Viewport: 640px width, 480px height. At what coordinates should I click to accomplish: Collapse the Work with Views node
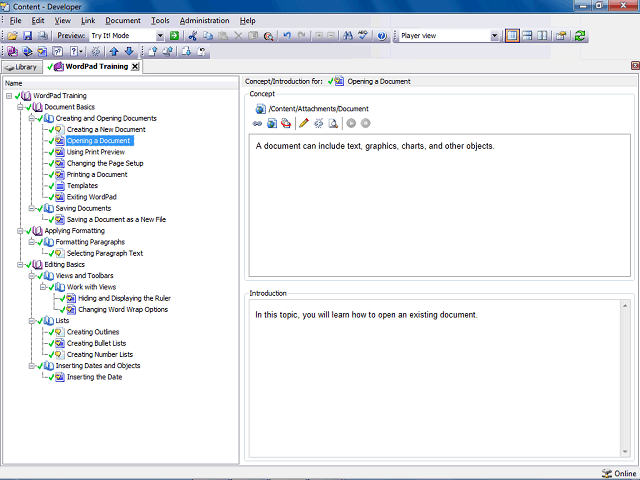click(x=43, y=287)
